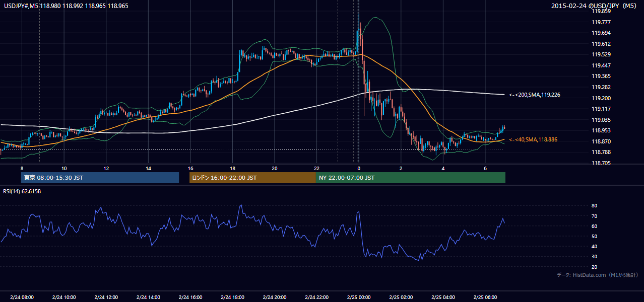The height and width of the screenshot is (302, 644).
Task: Click the 2/25 06:00 time label
Action: point(485,297)
